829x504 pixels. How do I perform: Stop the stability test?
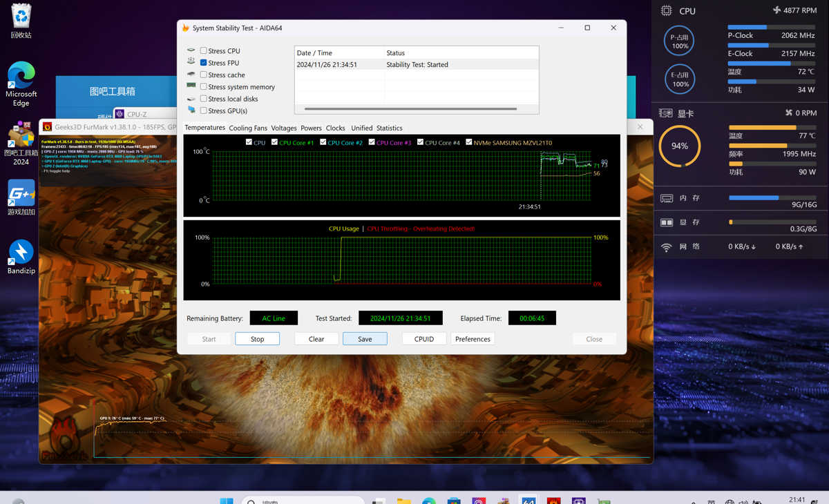[257, 339]
